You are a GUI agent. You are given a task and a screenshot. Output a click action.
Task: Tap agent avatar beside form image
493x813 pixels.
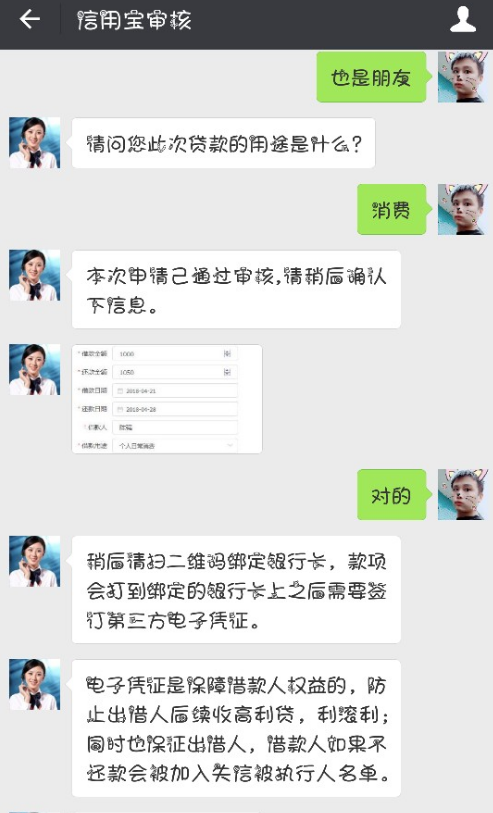35,370
